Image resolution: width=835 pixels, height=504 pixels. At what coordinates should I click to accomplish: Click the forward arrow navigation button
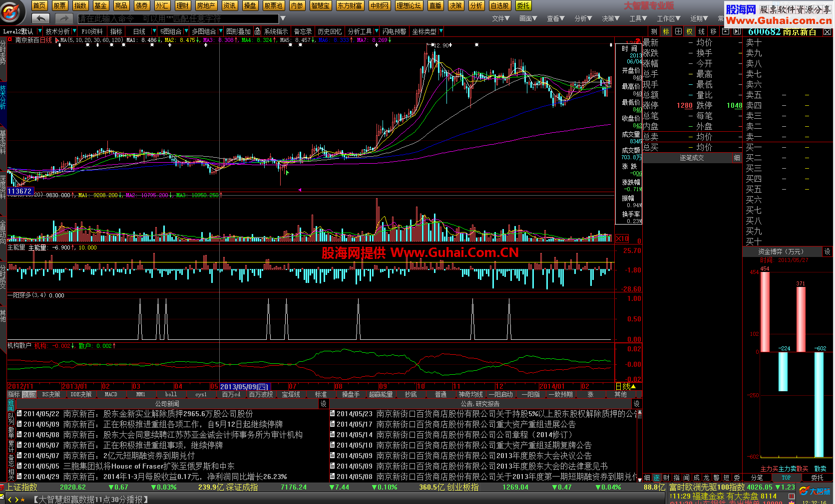coord(63,18)
